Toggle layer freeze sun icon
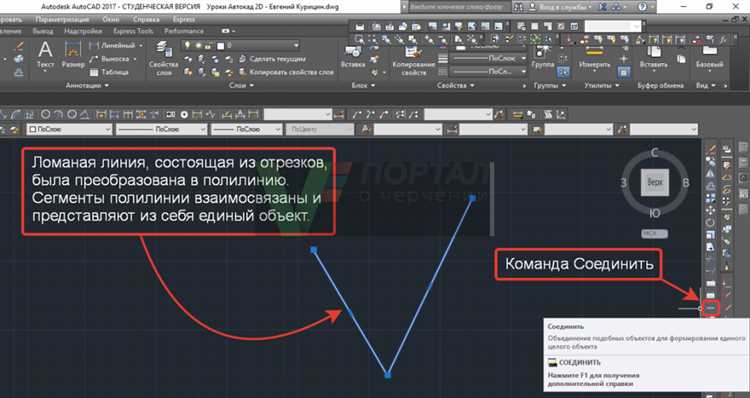 [x=198, y=45]
